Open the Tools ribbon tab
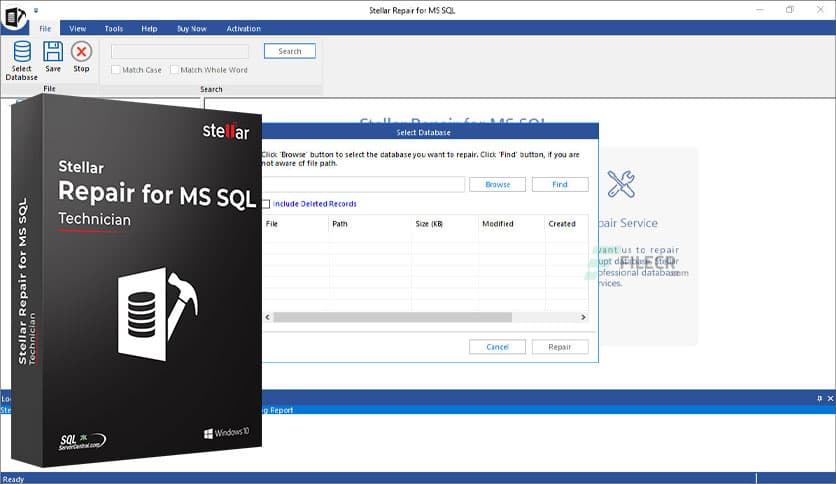Image resolution: width=836 pixels, height=484 pixels. (114, 29)
